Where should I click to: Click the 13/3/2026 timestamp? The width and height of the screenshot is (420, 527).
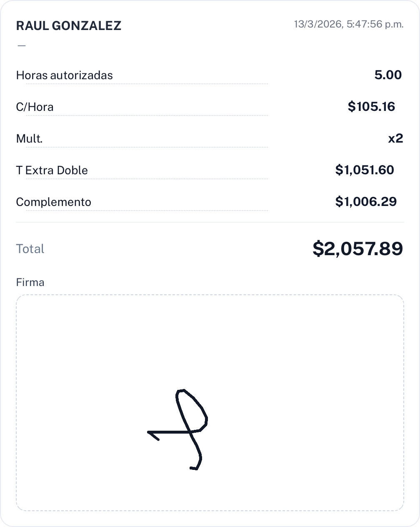(x=348, y=24)
